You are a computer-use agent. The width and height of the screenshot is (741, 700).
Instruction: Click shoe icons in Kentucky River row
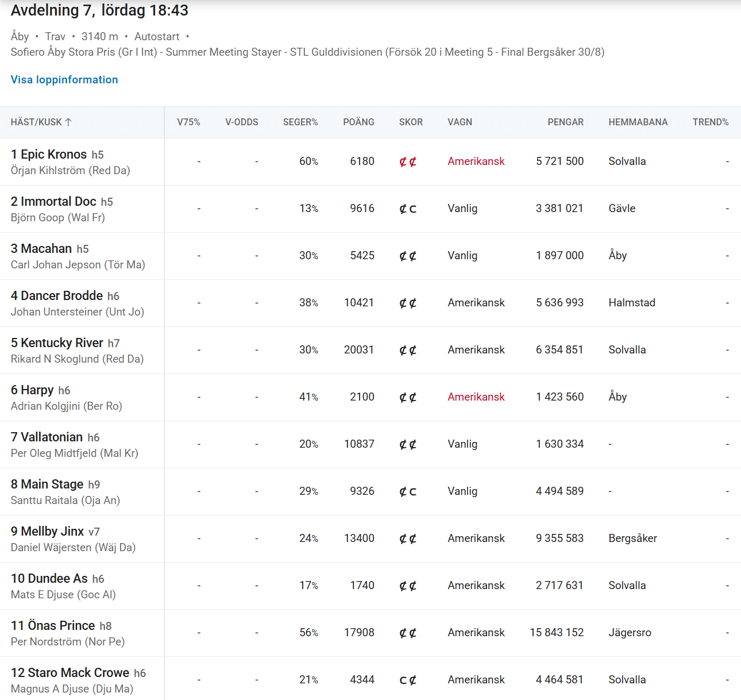pyautogui.click(x=408, y=350)
